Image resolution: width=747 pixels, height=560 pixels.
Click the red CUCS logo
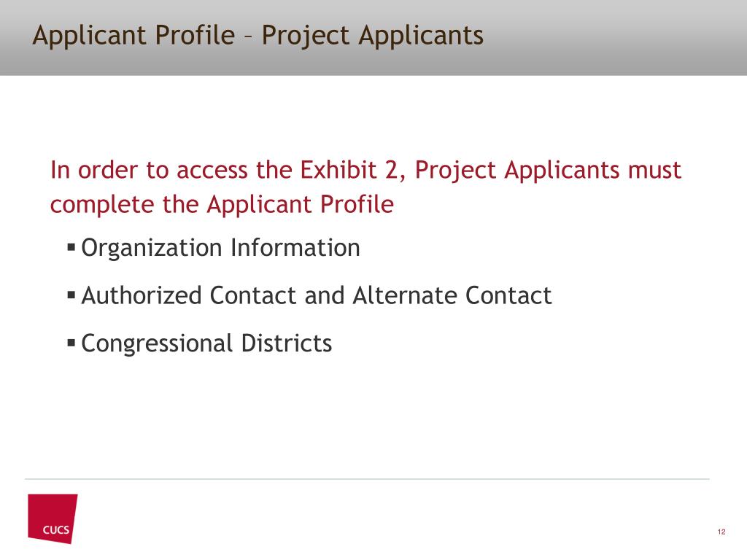coord(53,518)
